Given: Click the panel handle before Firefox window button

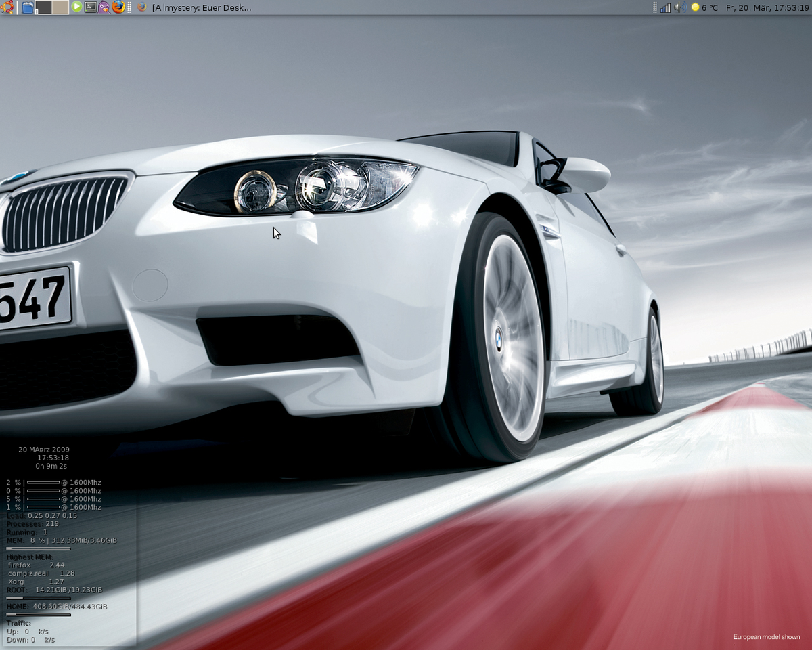Looking at the screenshot, I should [131, 7].
